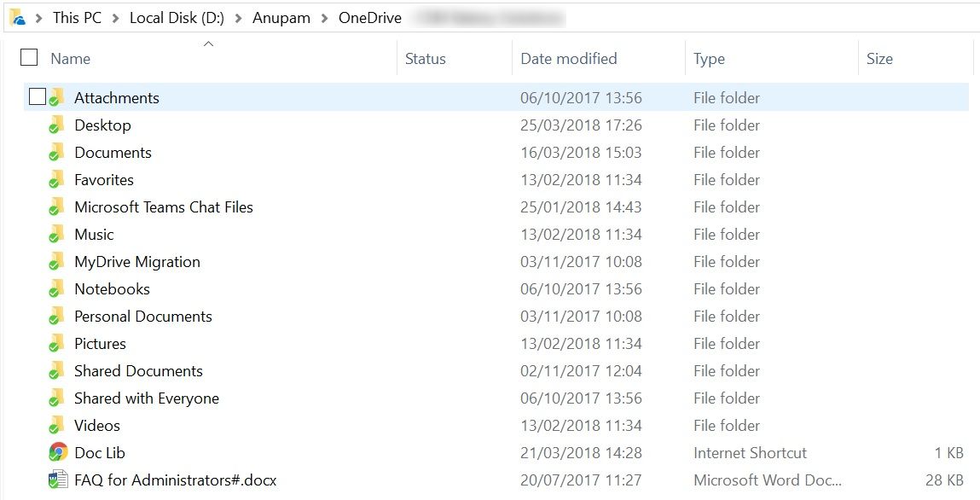Select the MyDrive Migration name
This screenshot has width=980, height=500.
point(137,262)
